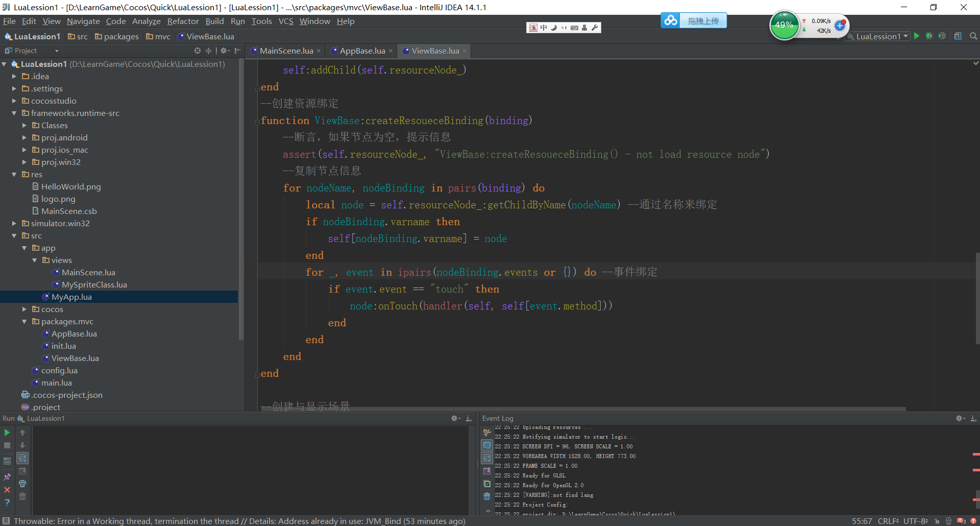Toggle scroll to end in Event Log
Viewport: 980px width, 526px height.
pyautogui.click(x=487, y=471)
